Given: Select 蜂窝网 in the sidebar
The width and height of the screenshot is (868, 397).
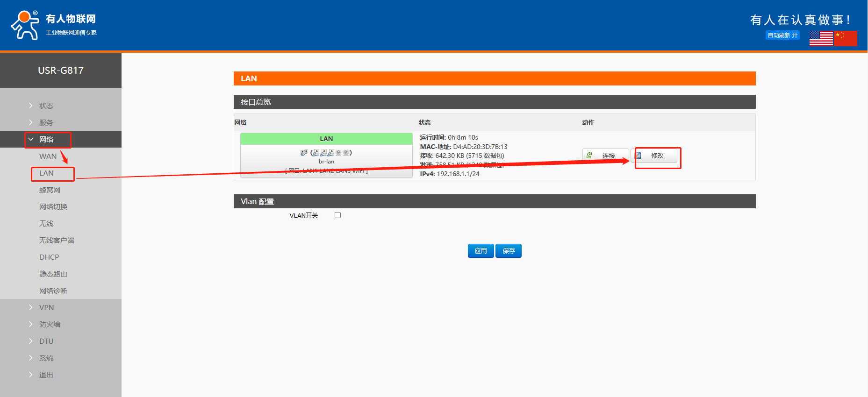Looking at the screenshot, I should pos(50,190).
